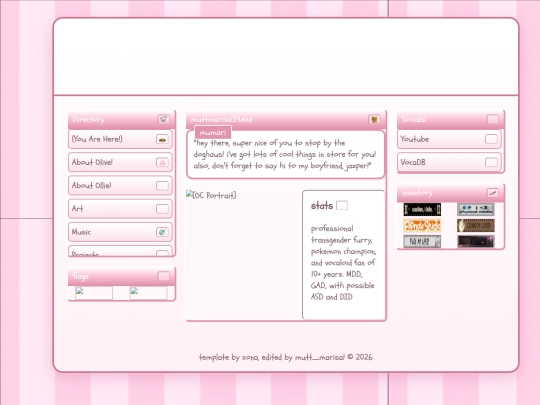This screenshot has width=540, height=405.
Task: Click the second broken flag image
Action: 148,293
